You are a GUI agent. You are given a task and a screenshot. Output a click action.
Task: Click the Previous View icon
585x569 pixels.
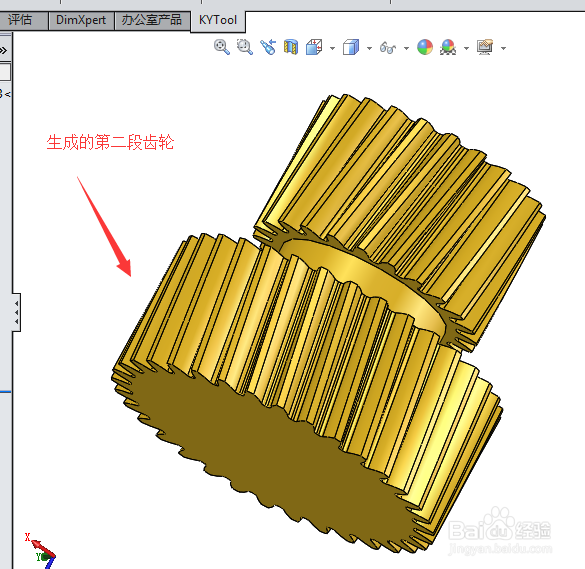click(268, 47)
